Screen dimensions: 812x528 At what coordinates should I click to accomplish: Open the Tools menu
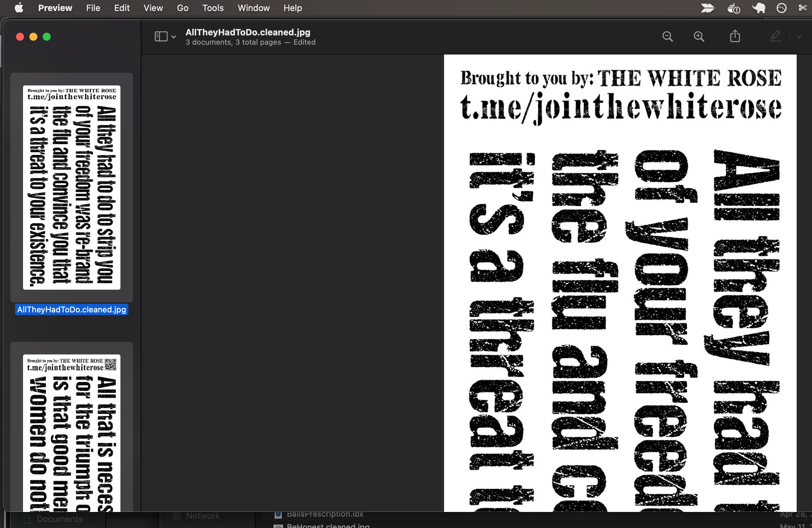tap(213, 8)
